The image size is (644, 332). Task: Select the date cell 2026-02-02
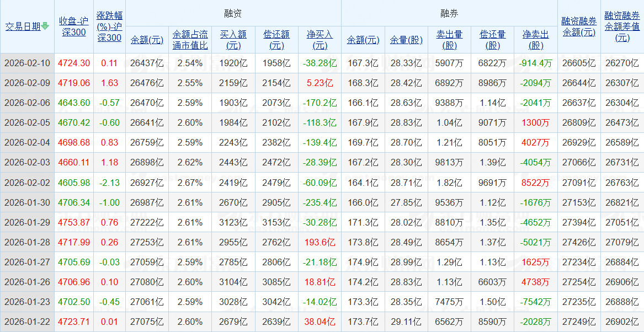[27, 183]
